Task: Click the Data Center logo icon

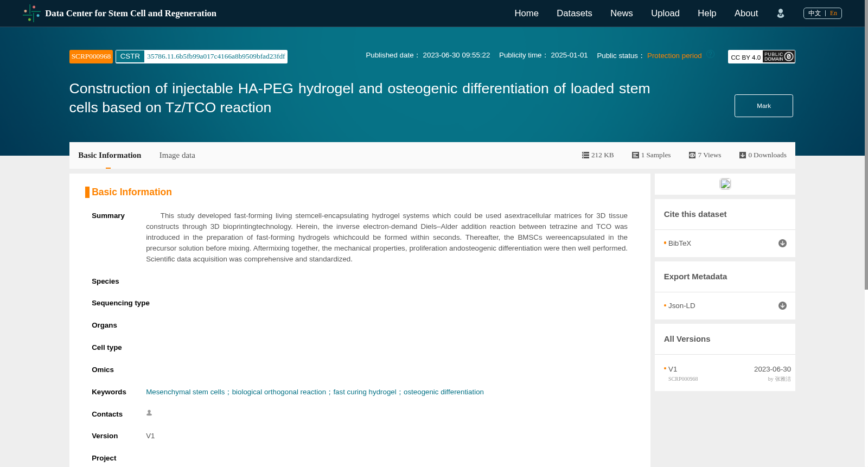Action: click(31, 13)
